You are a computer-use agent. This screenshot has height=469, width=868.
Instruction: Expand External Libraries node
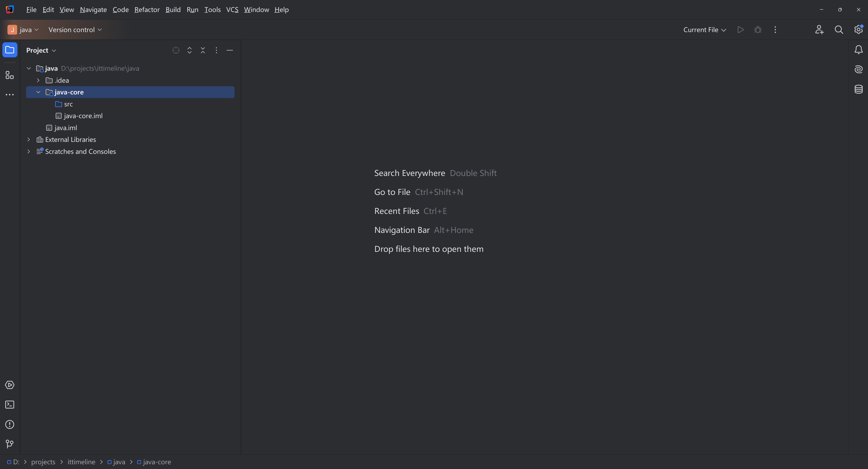pyautogui.click(x=29, y=139)
